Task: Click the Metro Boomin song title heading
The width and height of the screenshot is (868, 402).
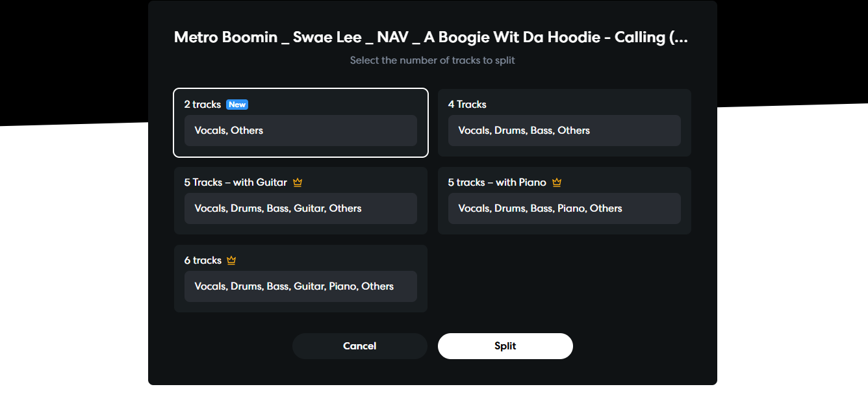Action: 431,38
